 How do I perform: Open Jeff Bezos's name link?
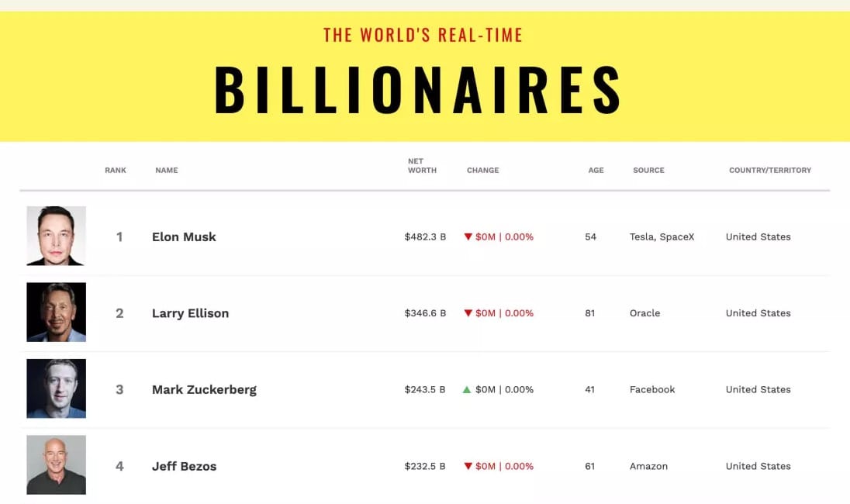(184, 467)
